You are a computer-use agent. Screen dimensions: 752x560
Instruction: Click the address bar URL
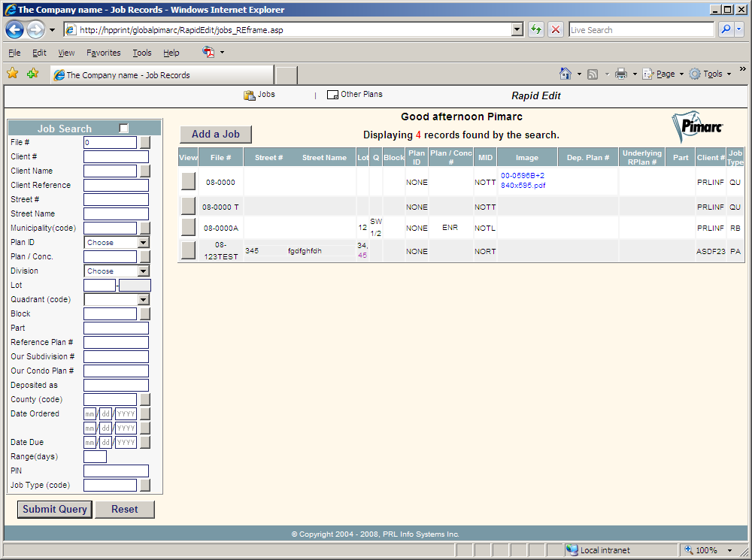181,30
